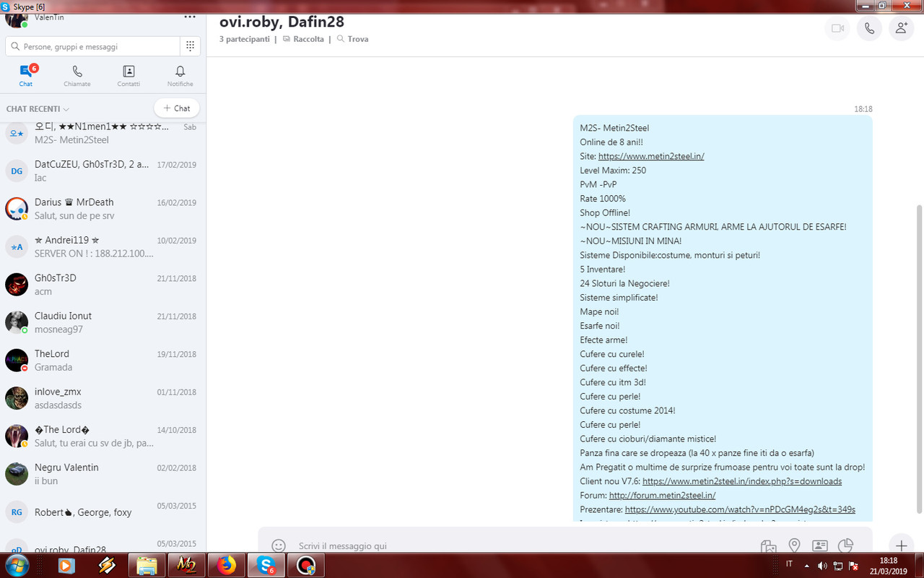The image size is (924, 578).
Task: Click the Skype taskbar icon
Action: (x=266, y=565)
